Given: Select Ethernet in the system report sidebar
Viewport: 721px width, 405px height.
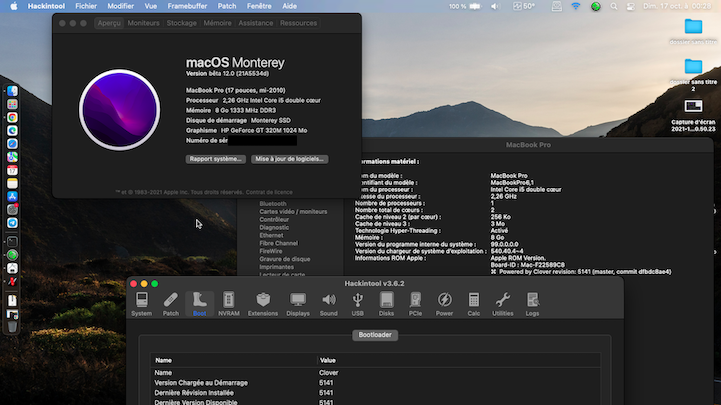Looking at the screenshot, I should pyautogui.click(x=271, y=235).
